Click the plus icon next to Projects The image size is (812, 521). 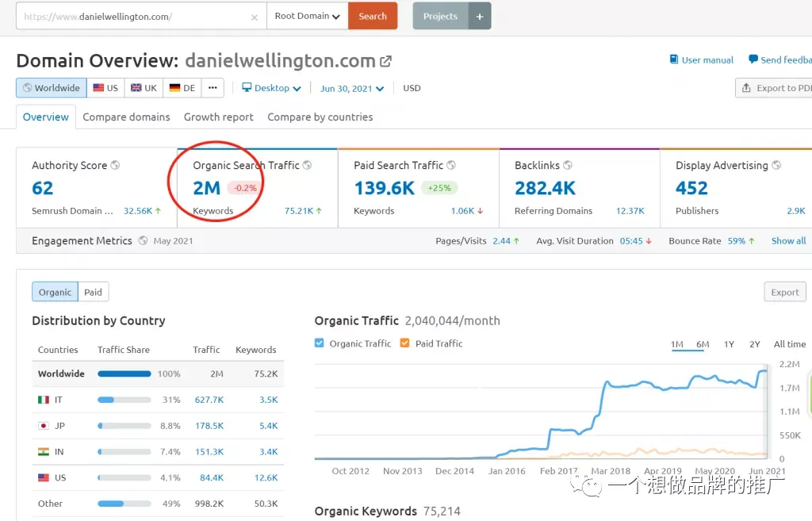click(x=480, y=16)
